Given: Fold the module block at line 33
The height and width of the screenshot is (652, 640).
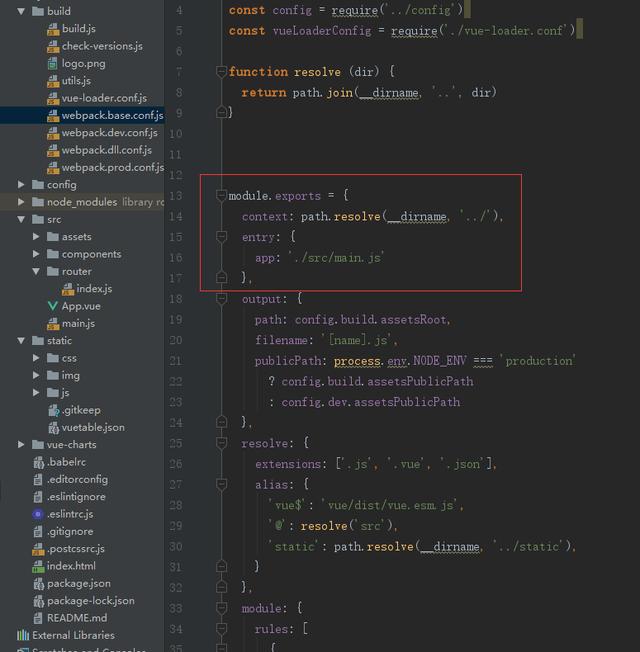Looking at the screenshot, I should (x=221, y=608).
